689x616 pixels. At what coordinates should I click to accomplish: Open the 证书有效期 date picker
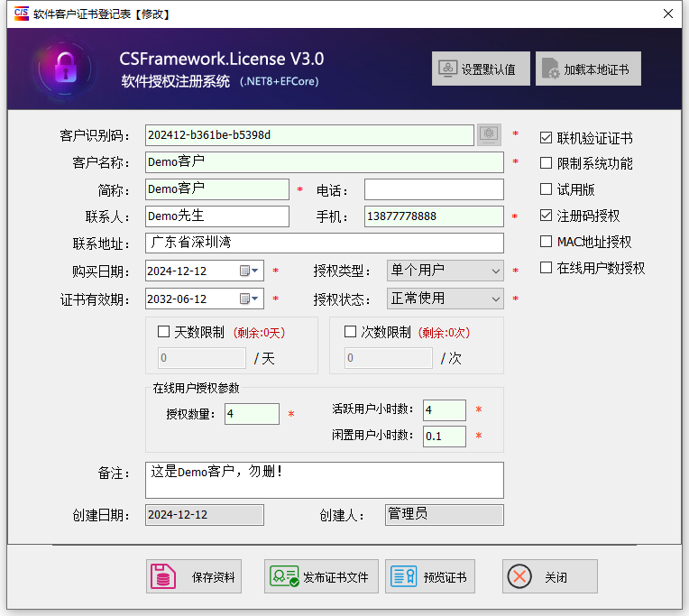(x=250, y=299)
